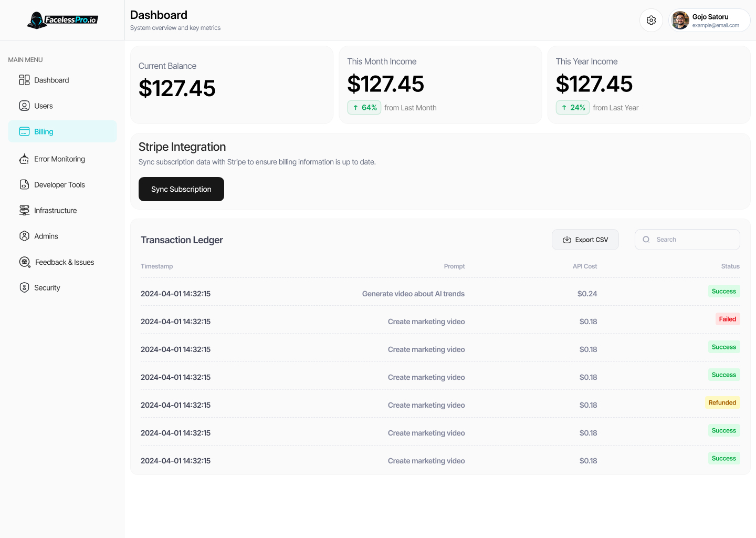This screenshot has height=538, width=756.
Task: Click the Stripe Integration heading
Action: click(x=182, y=147)
